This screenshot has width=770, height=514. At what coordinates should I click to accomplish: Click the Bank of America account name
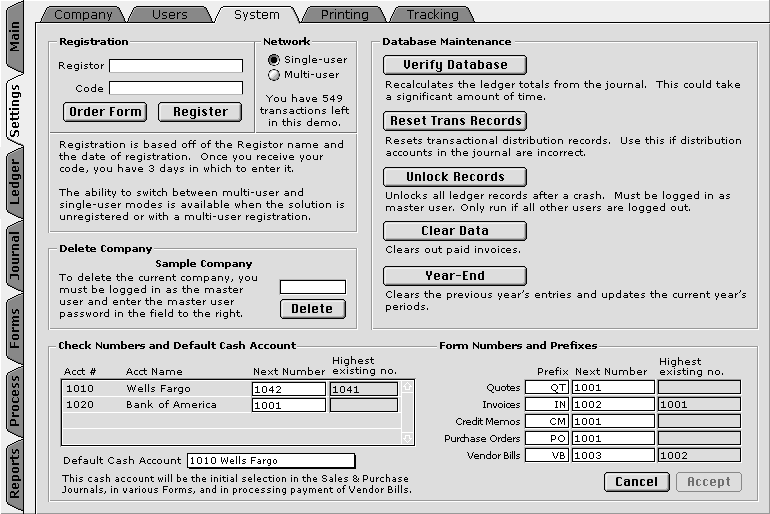point(171,405)
